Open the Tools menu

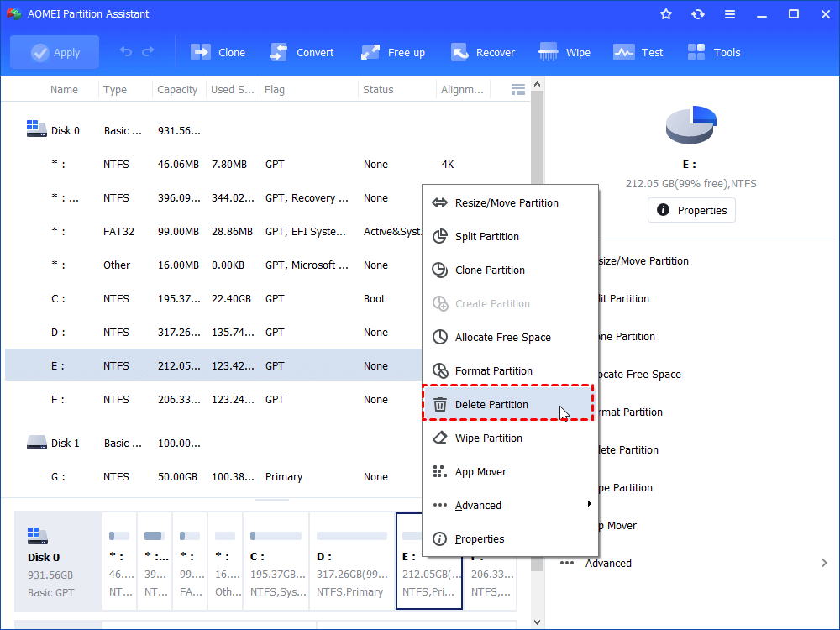pos(713,52)
